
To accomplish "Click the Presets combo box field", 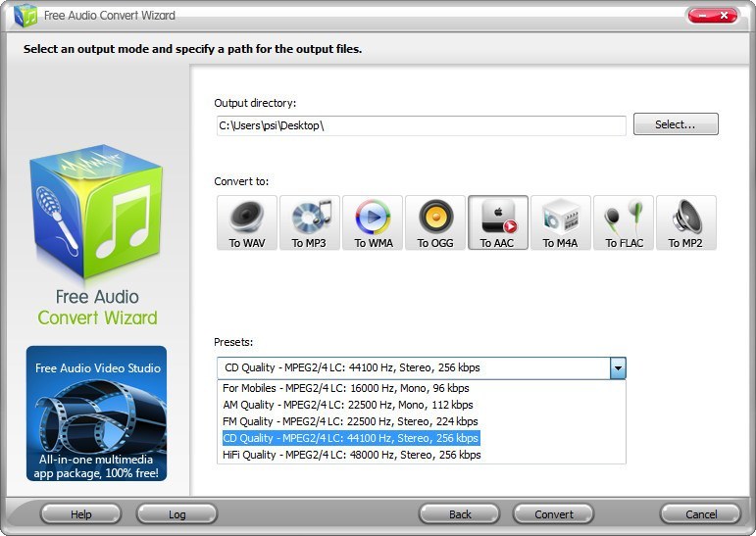I will 421,368.
